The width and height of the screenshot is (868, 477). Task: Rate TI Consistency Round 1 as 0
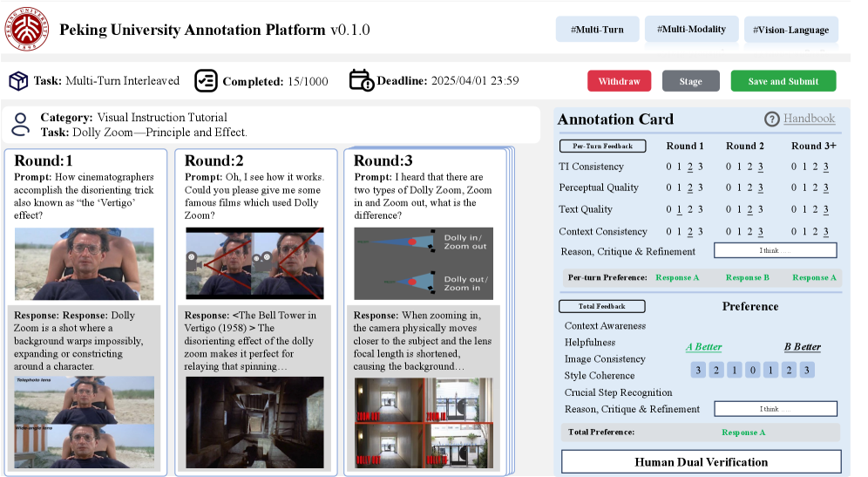coord(668,167)
